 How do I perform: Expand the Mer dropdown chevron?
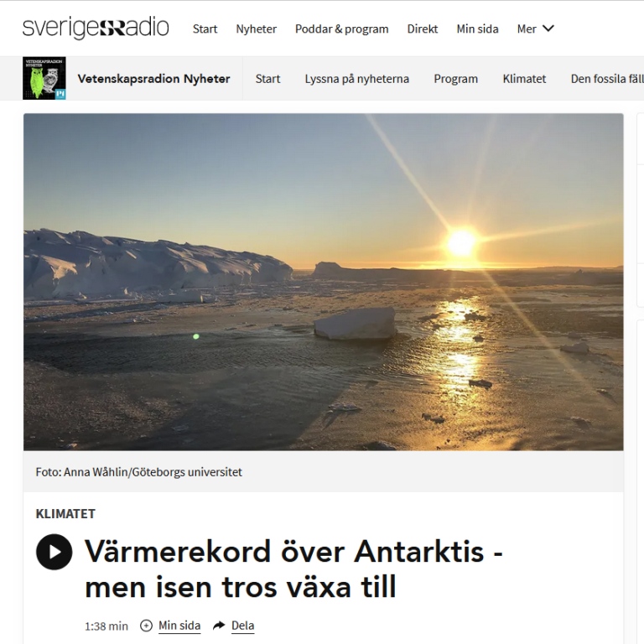point(548,29)
